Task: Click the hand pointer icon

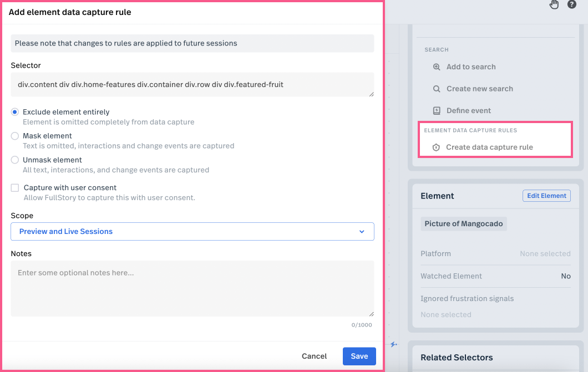Action: (x=554, y=5)
